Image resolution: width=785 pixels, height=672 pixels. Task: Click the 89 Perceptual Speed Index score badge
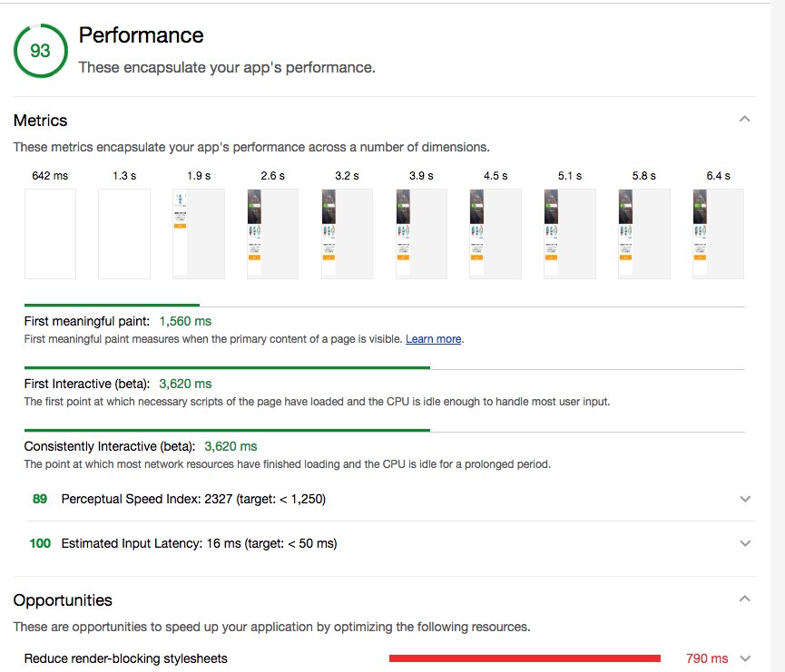(38, 499)
